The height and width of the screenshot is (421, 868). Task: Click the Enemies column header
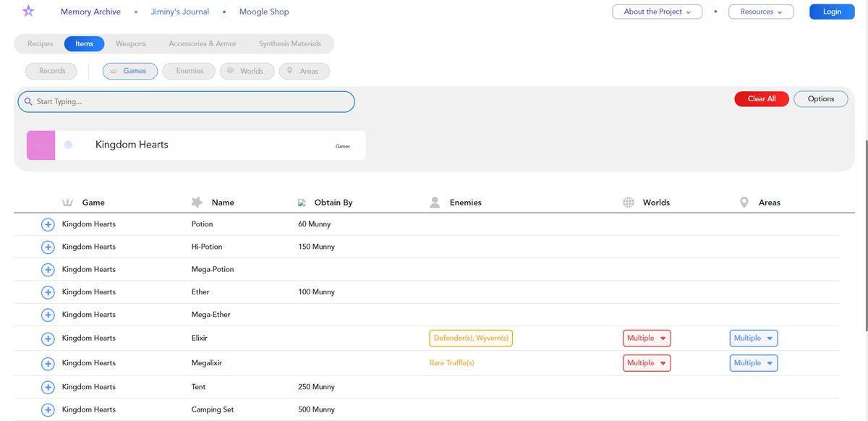pyautogui.click(x=466, y=203)
